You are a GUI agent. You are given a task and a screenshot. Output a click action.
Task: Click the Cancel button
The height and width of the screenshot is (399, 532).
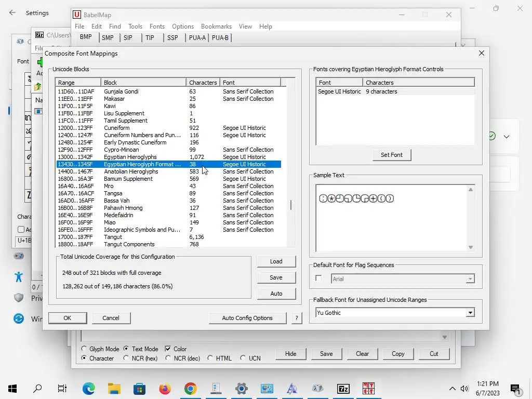[111, 318]
